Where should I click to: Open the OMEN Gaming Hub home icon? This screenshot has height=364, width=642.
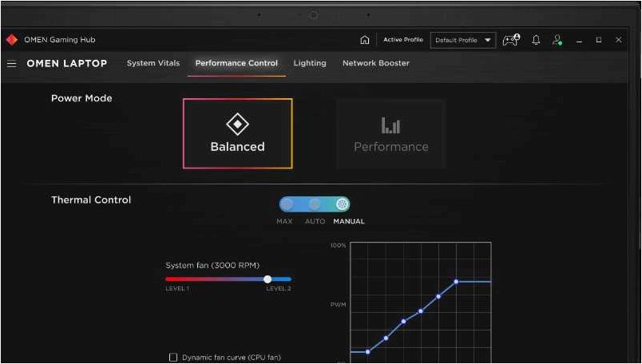(364, 40)
